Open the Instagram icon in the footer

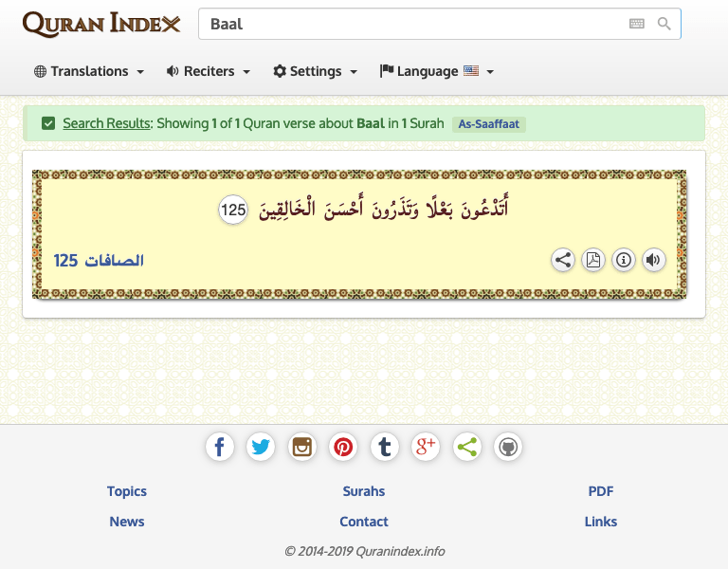coord(302,447)
